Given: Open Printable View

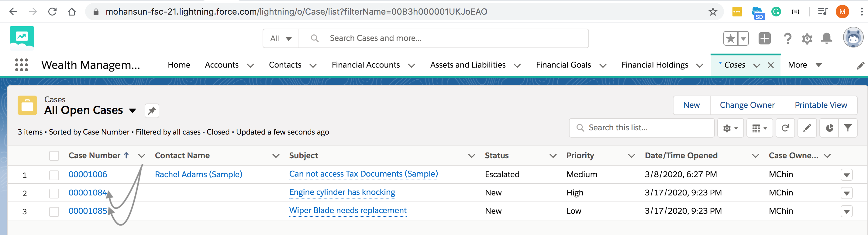Looking at the screenshot, I should (x=821, y=105).
